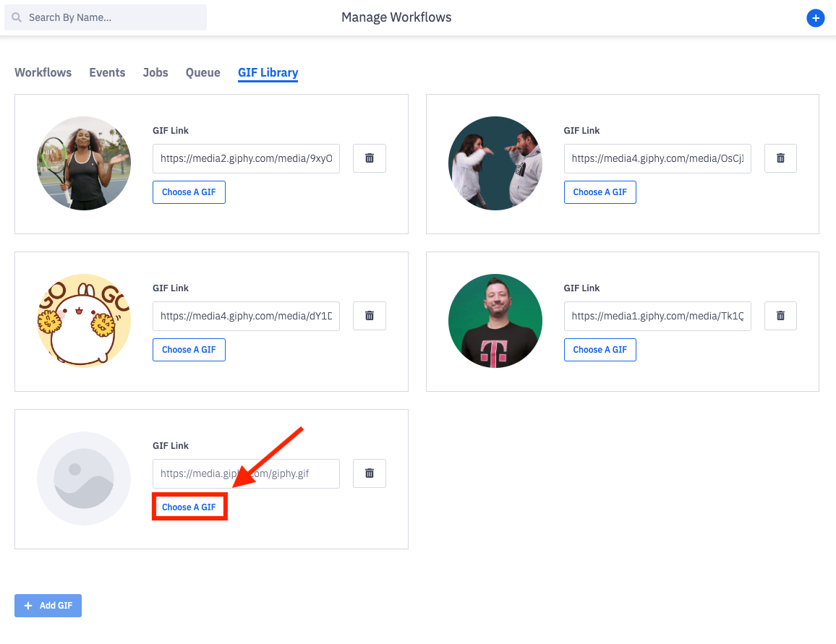836x644 pixels.
Task: Delete the dancing couple GIF entry
Action: [x=780, y=158]
